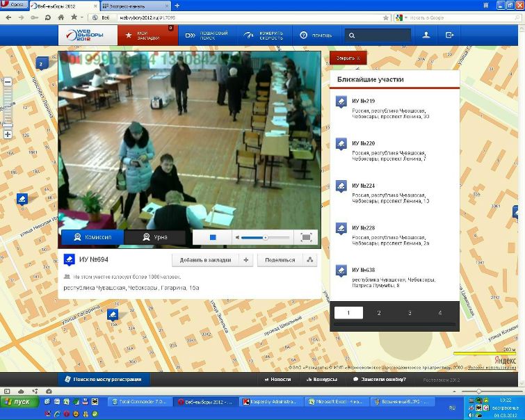Go to page 2 of nearby stations

pyautogui.click(x=379, y=313)
